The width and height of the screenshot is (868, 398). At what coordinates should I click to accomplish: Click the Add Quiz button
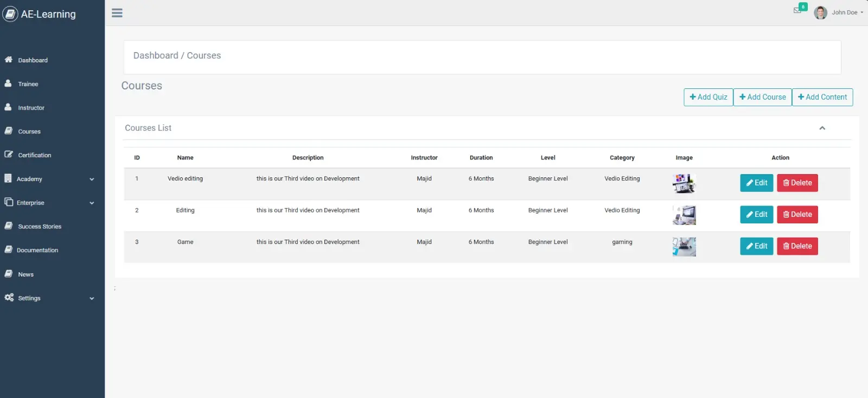[x=708, y=97]
